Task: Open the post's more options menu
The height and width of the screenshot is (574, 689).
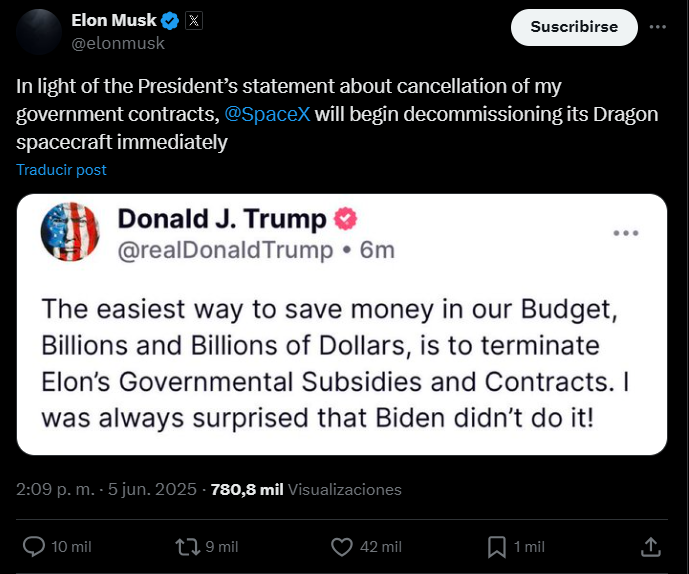Action: tap(657, 27)
